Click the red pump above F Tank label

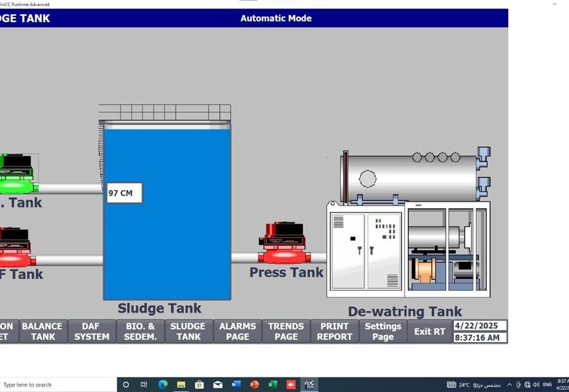(x=16, y=247)
